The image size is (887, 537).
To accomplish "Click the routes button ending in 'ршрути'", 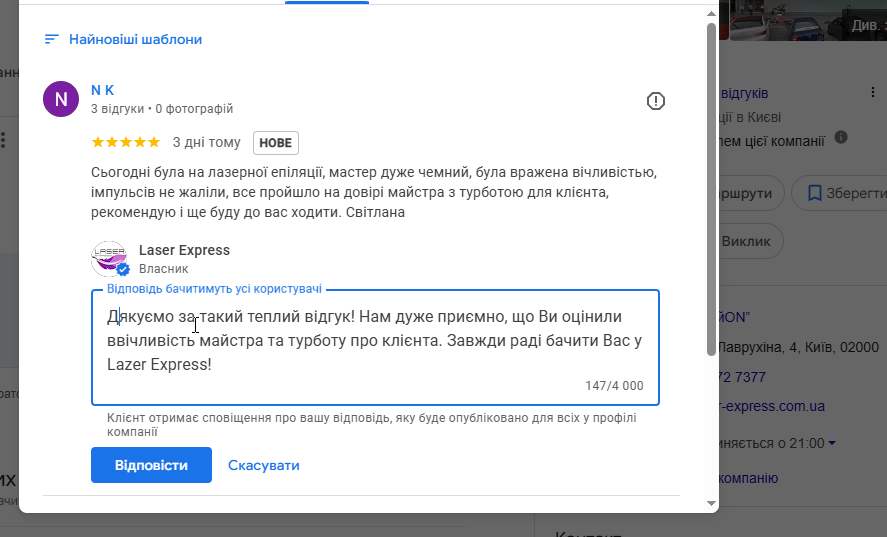I will [x=751, y=193].
